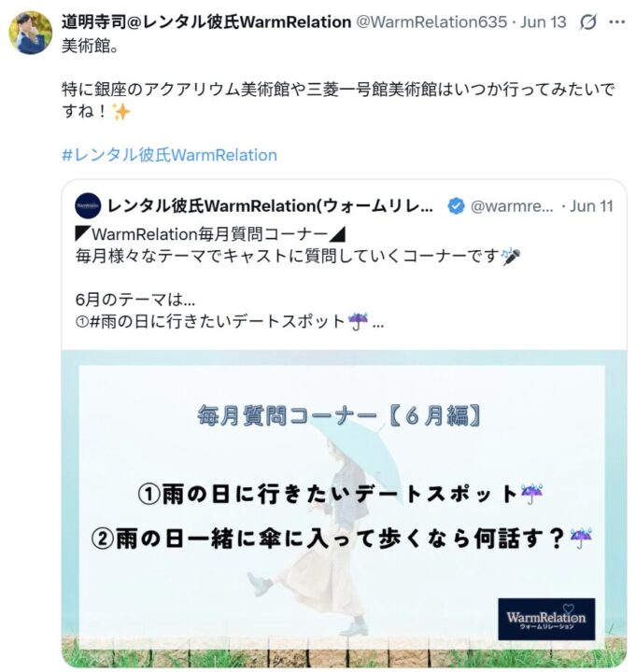Viewport: 636px width, 672px height.
Task: Click the sparkles emoji after すね！
Action: [x=120, y=111]
